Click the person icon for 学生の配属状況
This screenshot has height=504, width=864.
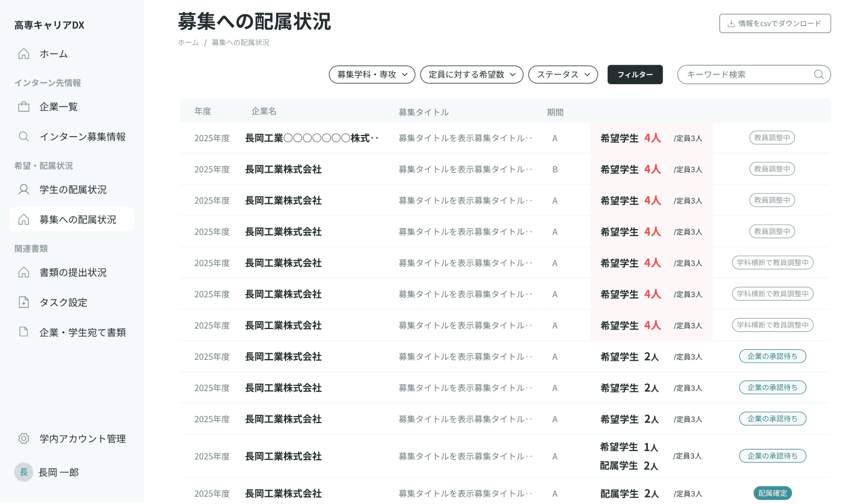24,190
